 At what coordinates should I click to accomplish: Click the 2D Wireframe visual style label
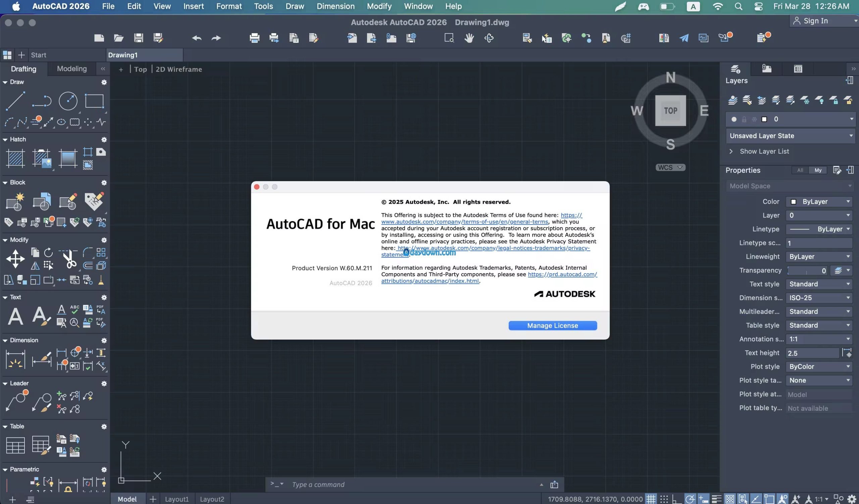coord(179,69)
